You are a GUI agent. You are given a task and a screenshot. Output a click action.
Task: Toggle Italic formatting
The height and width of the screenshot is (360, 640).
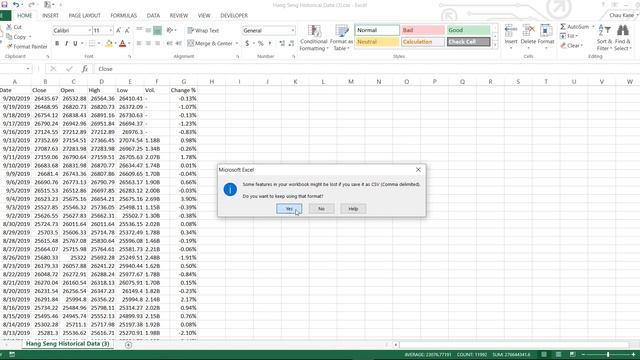click(x=66, y=43)
